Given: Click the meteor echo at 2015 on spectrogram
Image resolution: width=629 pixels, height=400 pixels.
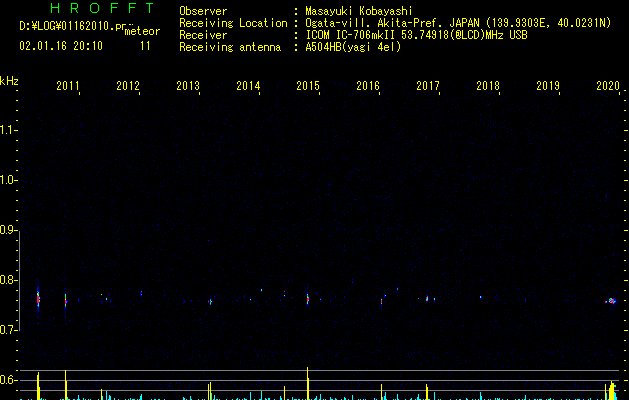Looking at the screenshot, I should (308, 299).
